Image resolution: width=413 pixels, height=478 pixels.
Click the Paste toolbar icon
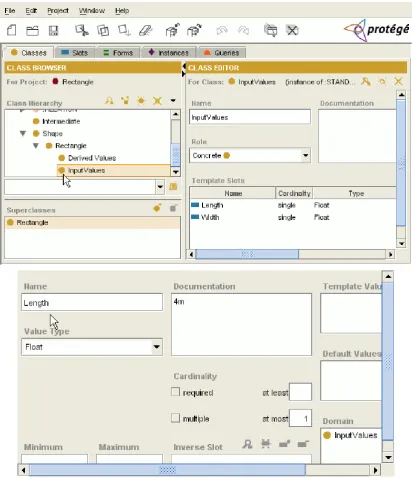tap(124, 30)
